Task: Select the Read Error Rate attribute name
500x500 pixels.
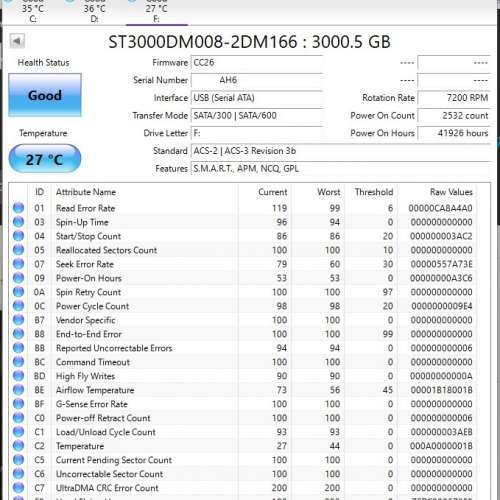Action: point(85,208)
